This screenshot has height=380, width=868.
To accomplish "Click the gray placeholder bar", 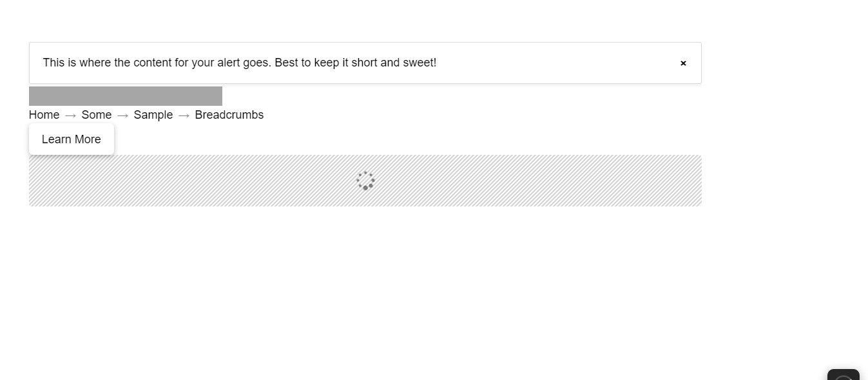I will tap(126, 96).
